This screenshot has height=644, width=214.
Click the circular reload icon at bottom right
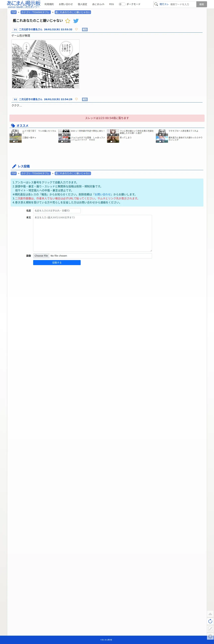pos(210,621)
